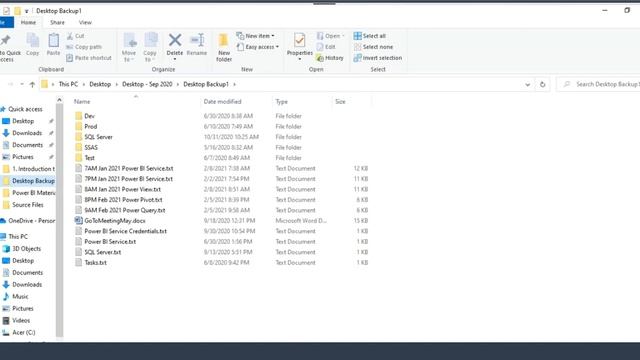The image size is (640, 360).
Task: Open the Open button dropdown
Action: (x=343, y=36)
